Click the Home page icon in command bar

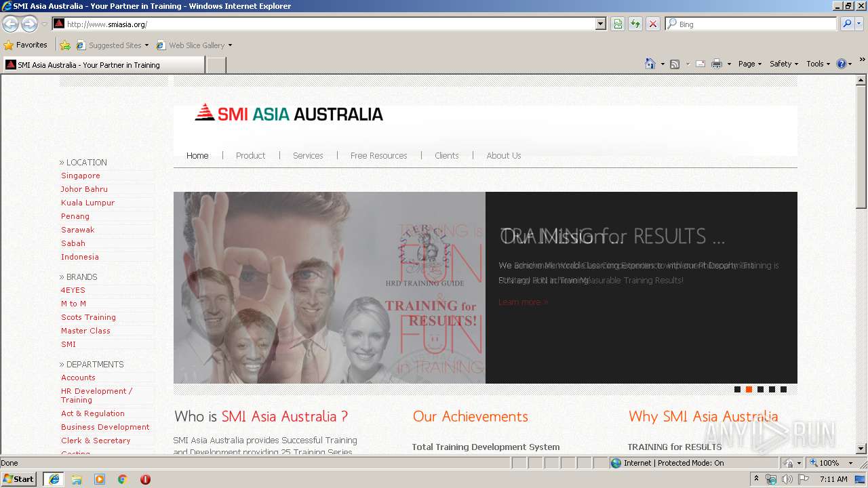click(650, 64)
